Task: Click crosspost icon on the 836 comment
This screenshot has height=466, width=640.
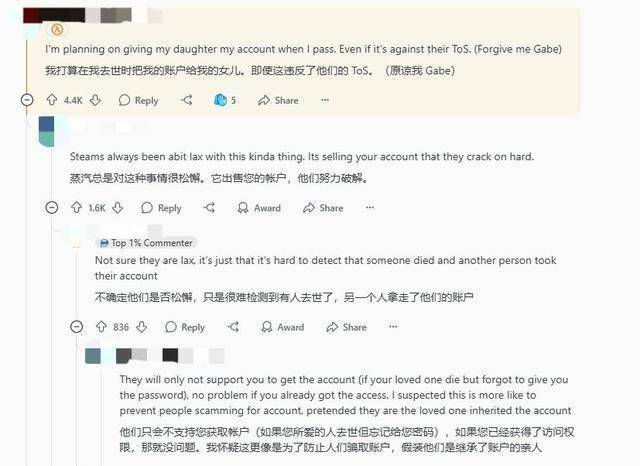Action: 233,327
